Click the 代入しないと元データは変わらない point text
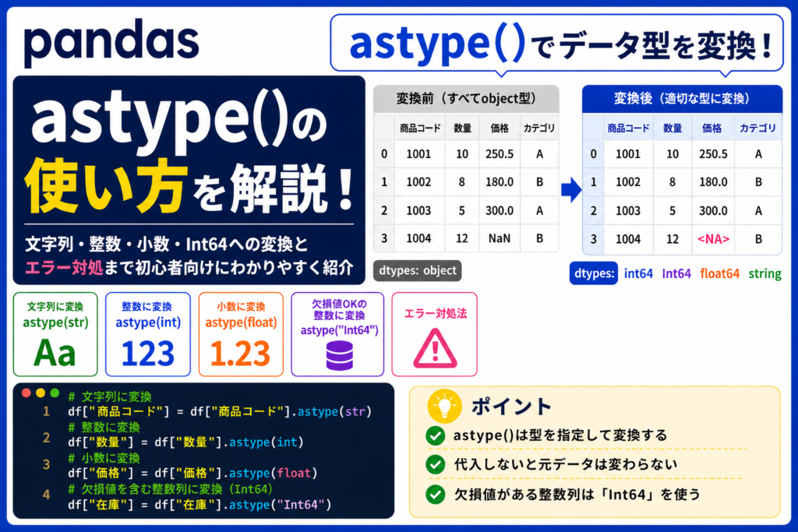 pyautogui.click(x=566, y=464)
